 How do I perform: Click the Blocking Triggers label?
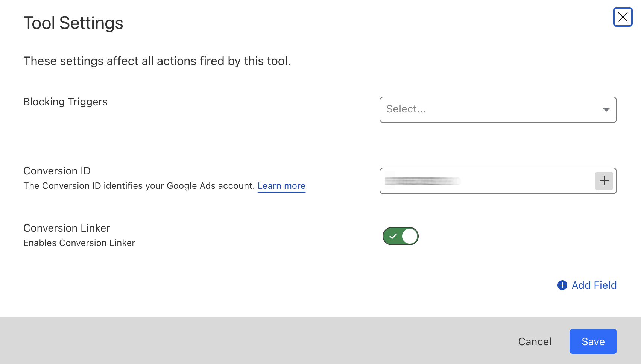pyautogui.click(x=65, y=102)
